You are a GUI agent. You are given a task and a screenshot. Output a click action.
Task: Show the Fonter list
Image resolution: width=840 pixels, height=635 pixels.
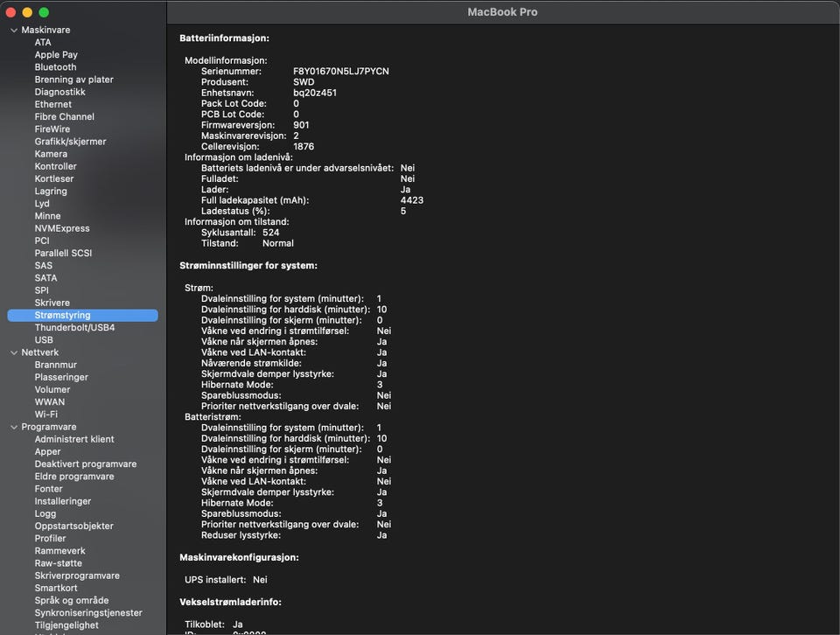pyautogui.click(x=48, y=489)
